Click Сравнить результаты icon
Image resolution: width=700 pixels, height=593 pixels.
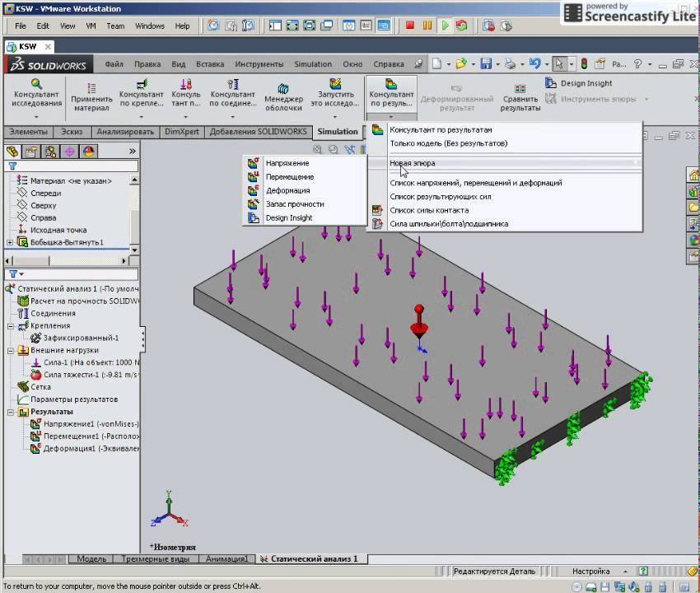tap(520, 97)
